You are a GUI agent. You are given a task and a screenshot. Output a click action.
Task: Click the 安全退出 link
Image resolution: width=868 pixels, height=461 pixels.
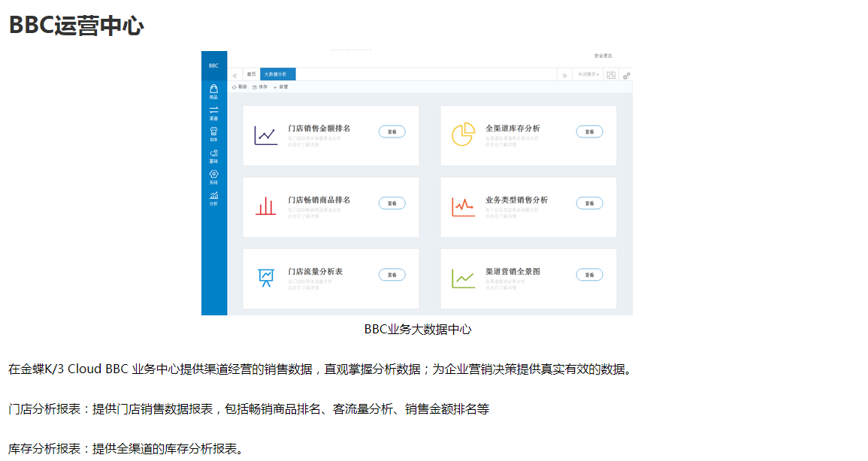point(603,56)
